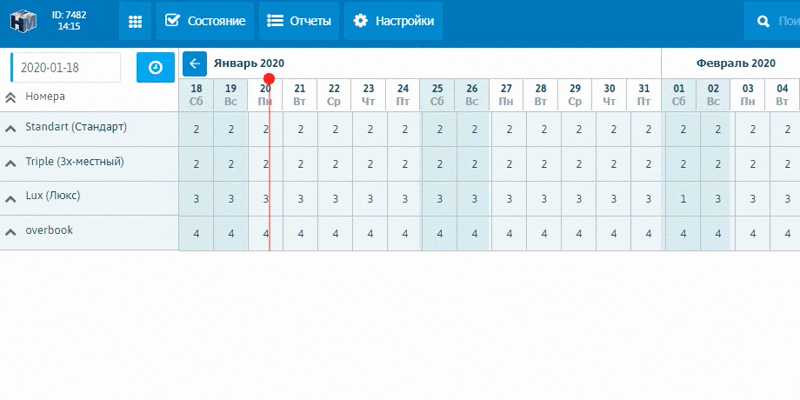Click the Февраль 2020 month label
Image resolution: width=800 pixels, height=400 pixels.
736,63
